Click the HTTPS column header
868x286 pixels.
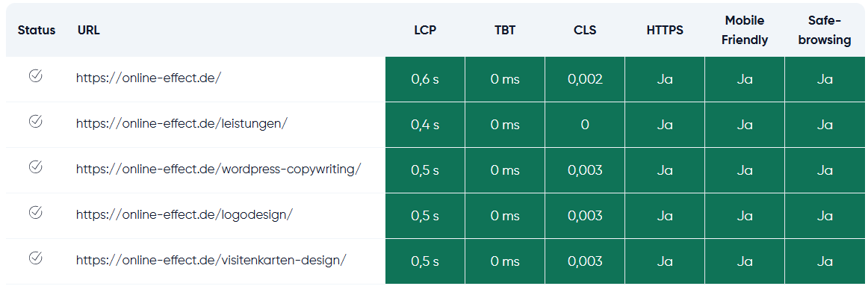665,31
